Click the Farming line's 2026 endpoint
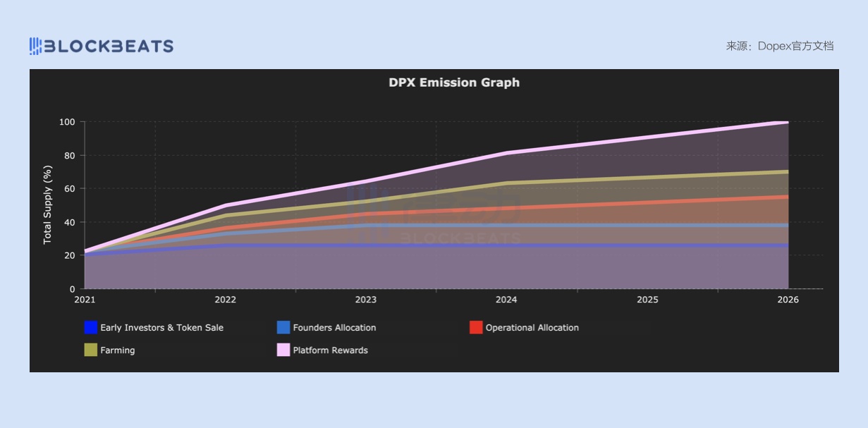Image resolution: width=868 pixels, height=428 pixels. click(788, 172)
